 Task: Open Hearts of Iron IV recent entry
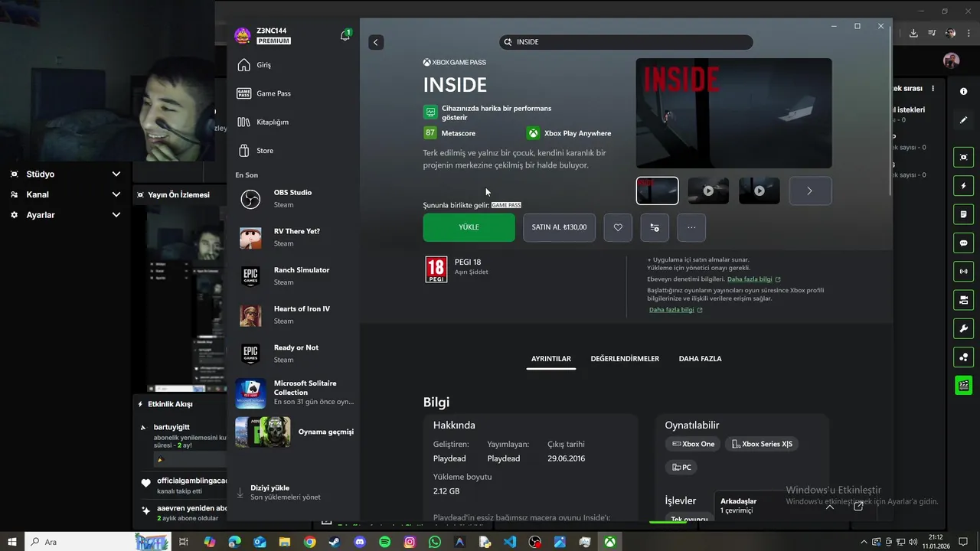coord(294,315)
